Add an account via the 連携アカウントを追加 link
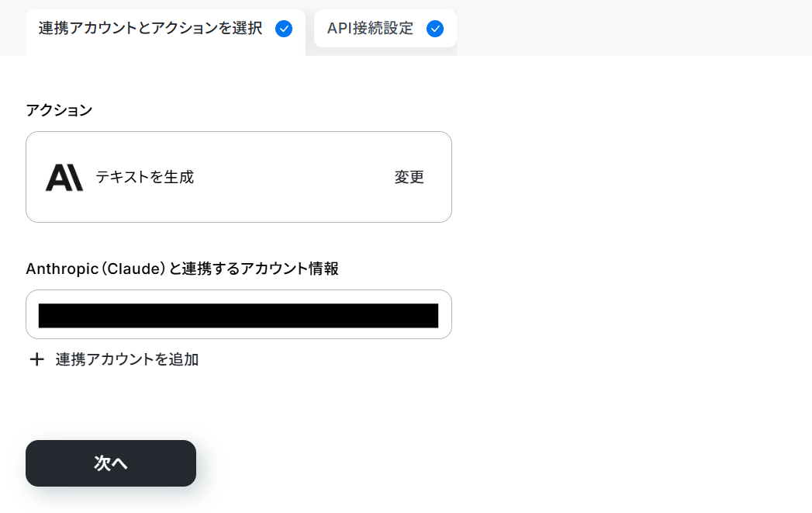812x513 pixels. (x=127, y=359)
